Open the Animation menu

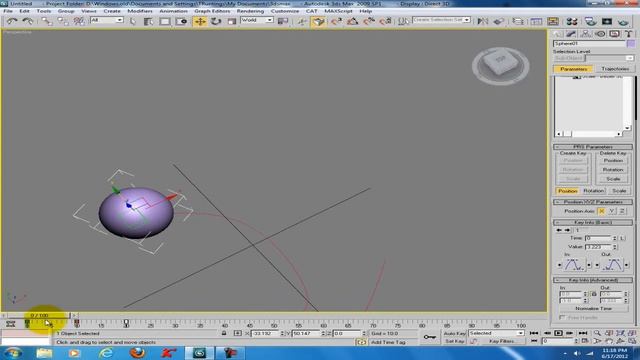[173, 11]
